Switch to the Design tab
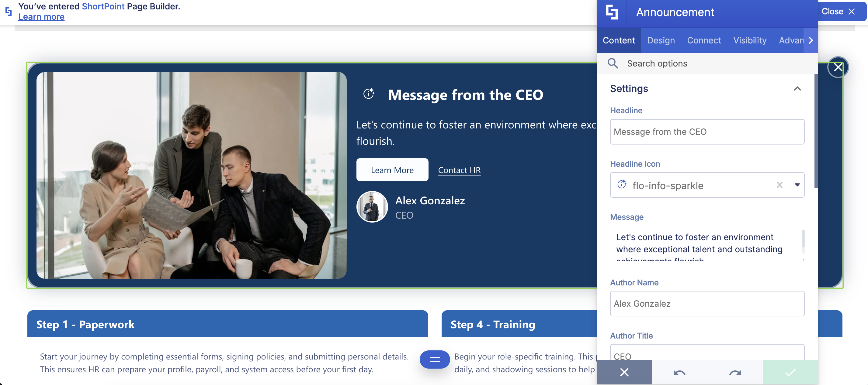 (661, 40)
